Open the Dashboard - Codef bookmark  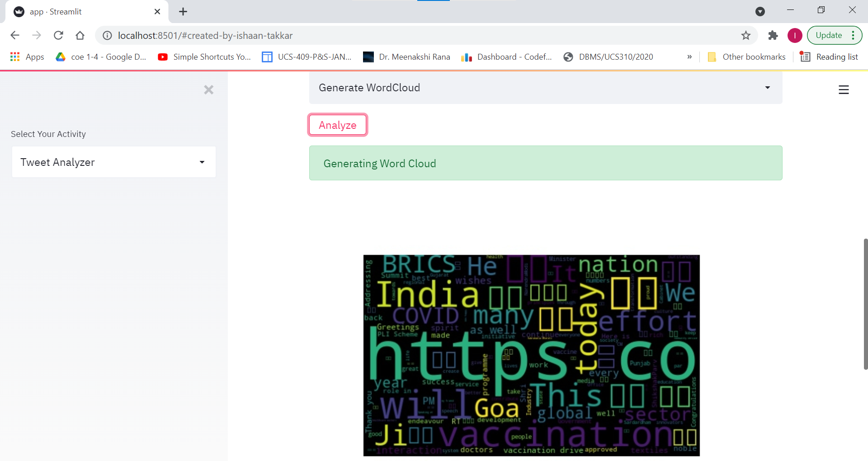pos(506,57)
